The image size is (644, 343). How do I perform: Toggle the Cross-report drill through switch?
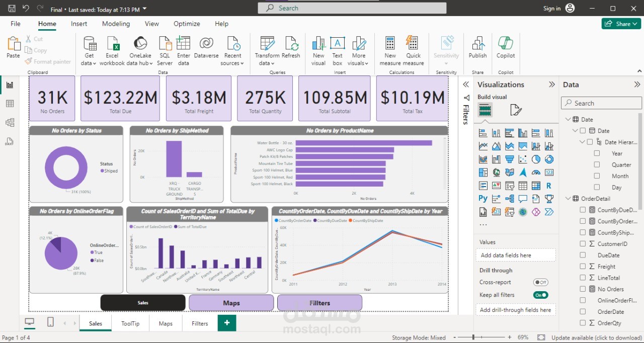pos(541,282)
